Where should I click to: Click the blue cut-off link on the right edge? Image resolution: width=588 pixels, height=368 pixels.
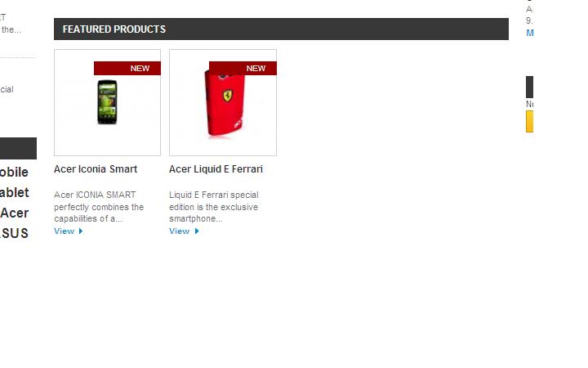coord(530,33)
